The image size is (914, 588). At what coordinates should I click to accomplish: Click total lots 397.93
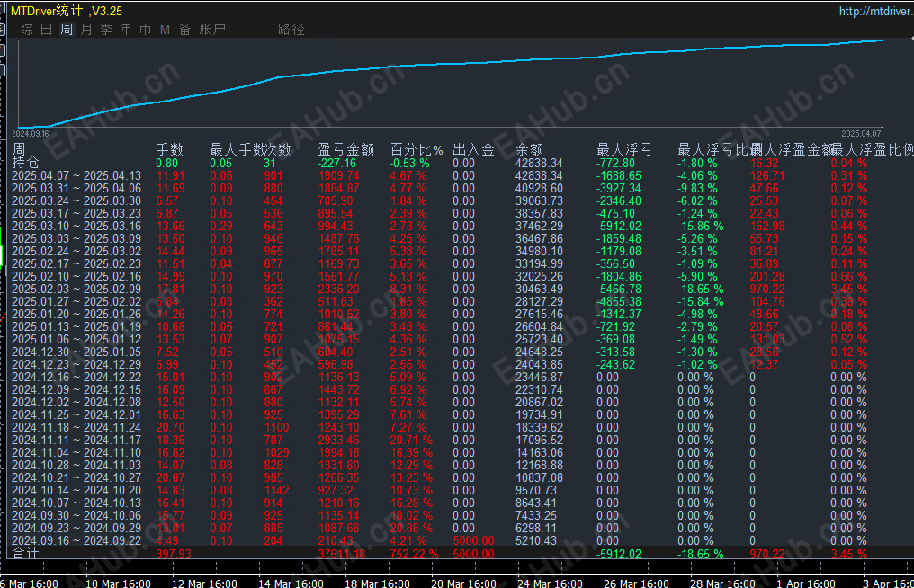click(x=173, y=554)
